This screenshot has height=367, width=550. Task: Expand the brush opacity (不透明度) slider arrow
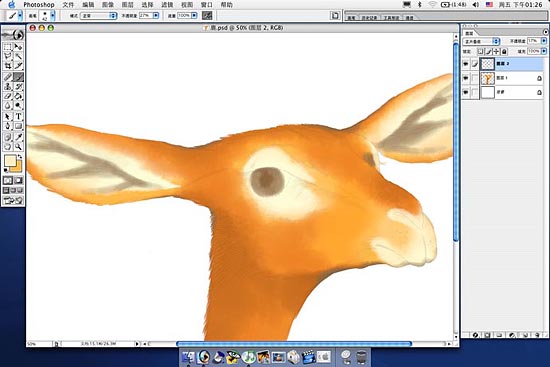156,15
